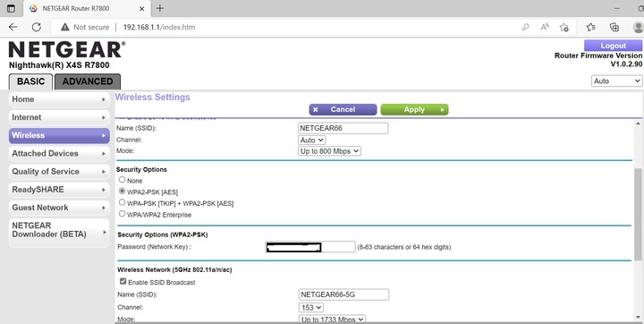
Task: Click the browser back arrow
Action: click(x=13, y=27)
